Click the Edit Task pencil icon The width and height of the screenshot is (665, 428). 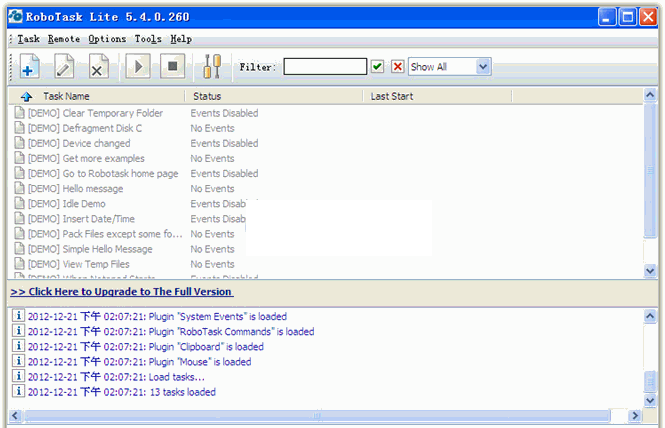coord(64,67)
